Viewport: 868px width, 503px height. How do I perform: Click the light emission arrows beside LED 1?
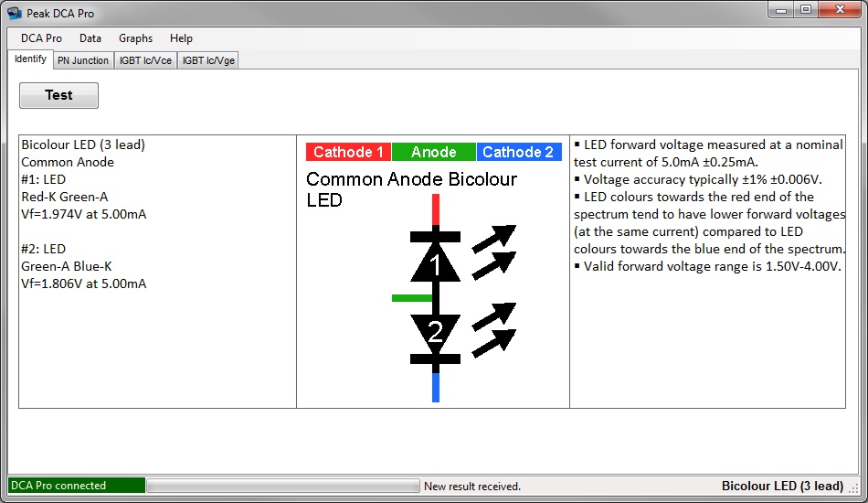(493, 252)
